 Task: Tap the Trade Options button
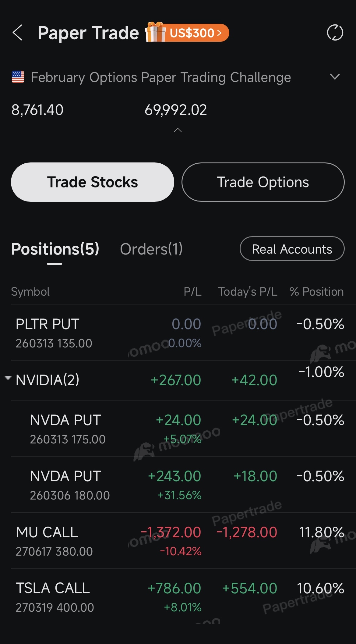pyautogui.click(x=263, y=182)
